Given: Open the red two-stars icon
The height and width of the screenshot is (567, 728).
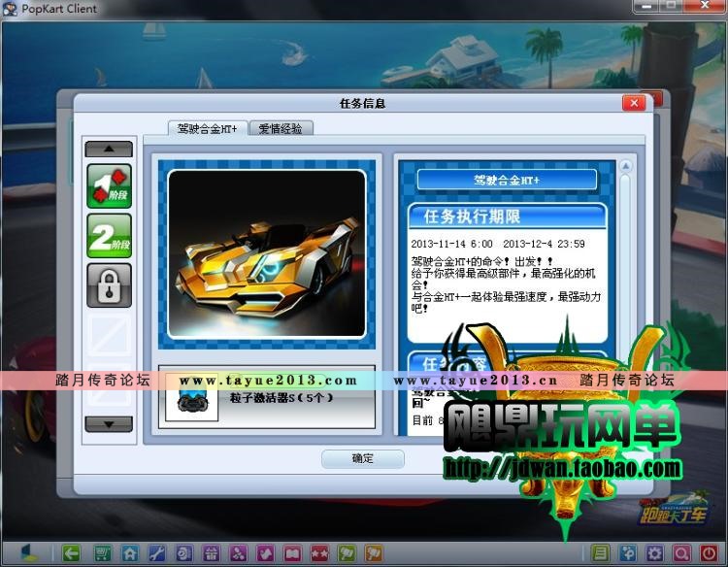Looking at the screenshot, I should pyautogui.click(x=319, y=553).
